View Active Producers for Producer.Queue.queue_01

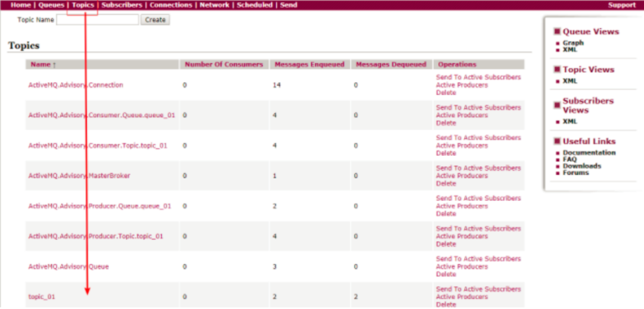pos(462,206)
